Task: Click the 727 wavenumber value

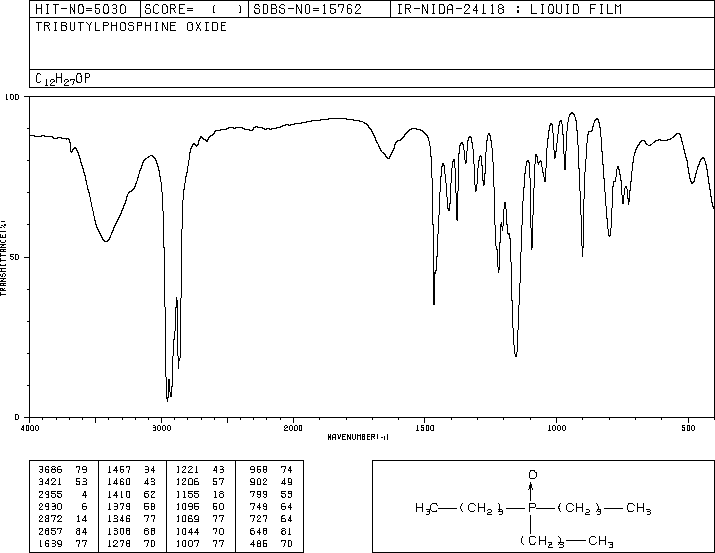Action: 259,519
